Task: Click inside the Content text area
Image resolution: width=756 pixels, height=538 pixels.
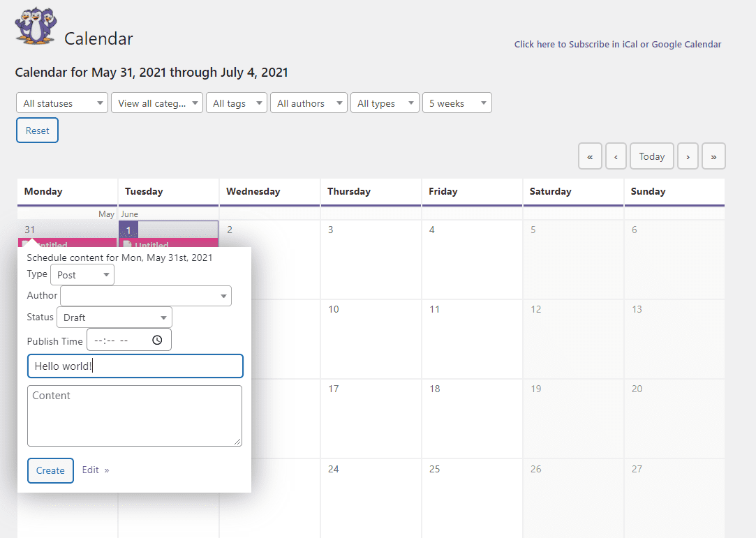Action: (135, 415)
